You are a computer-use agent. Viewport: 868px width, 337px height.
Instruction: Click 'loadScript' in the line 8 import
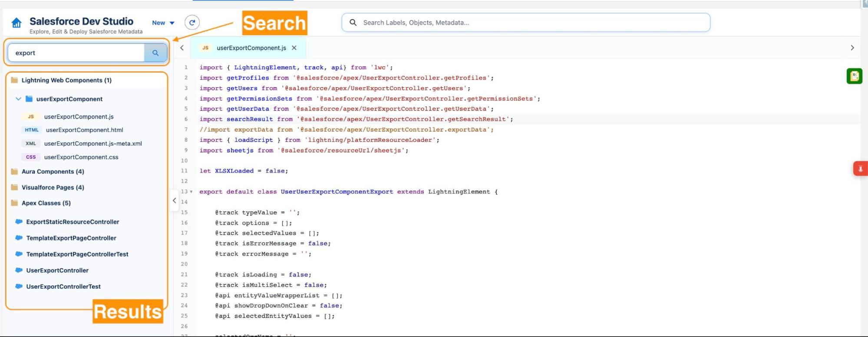[x=254, y=140]
